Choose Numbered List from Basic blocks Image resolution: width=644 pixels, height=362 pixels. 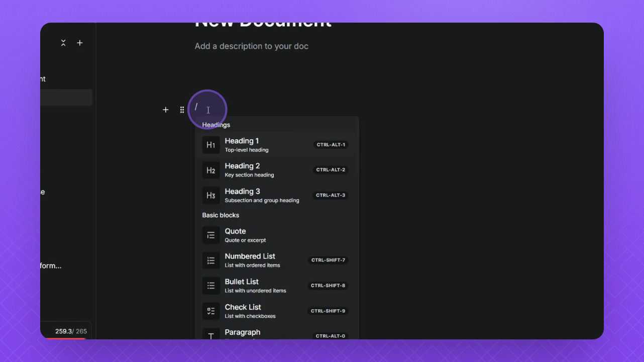[275, 260]
